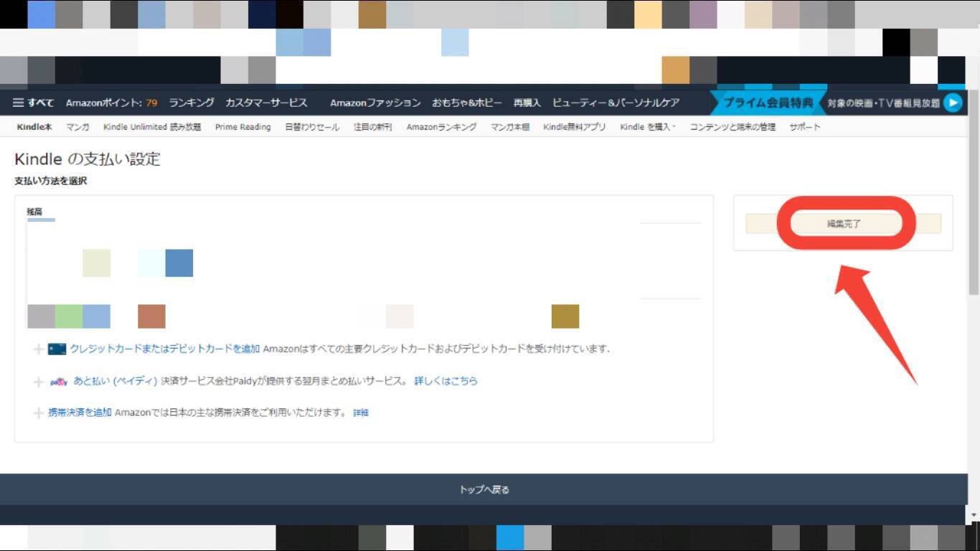980x551 pixels.
Task: Open Kindle無料アプリ tab
Action: click(575, 127)
